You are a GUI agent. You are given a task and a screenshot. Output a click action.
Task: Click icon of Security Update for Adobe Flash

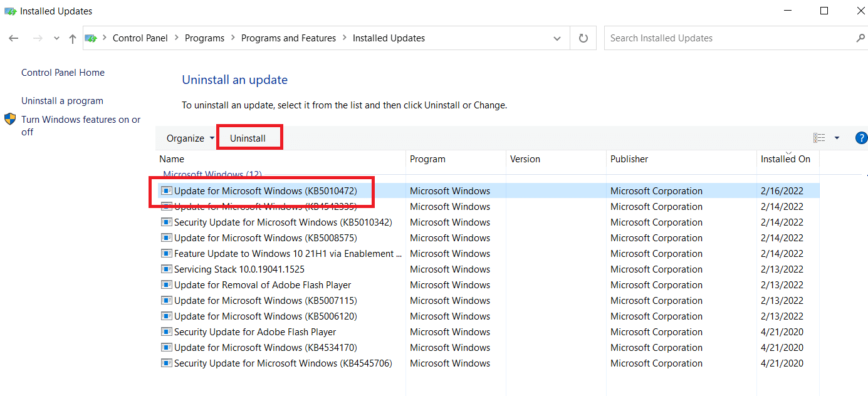166,332
